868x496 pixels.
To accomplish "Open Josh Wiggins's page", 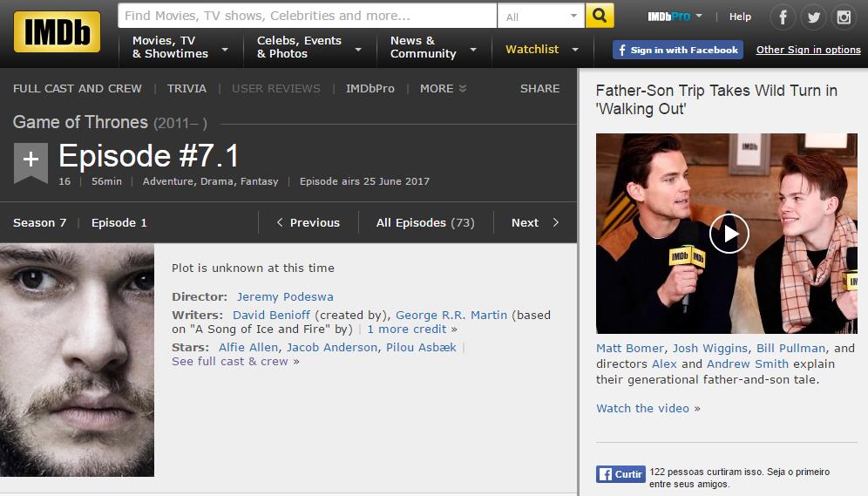I will click(710, 348).
